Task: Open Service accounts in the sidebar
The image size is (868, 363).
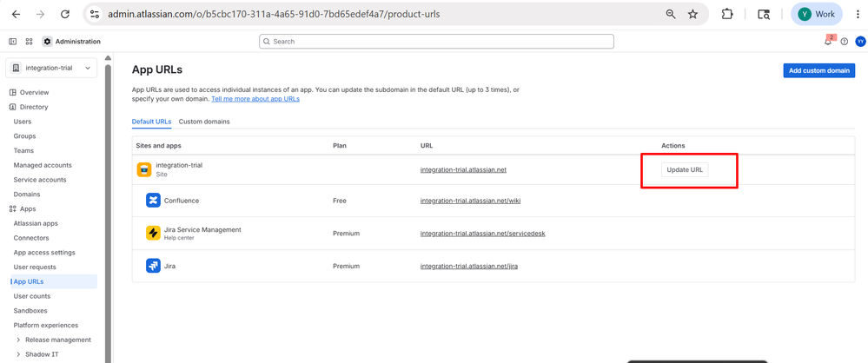Action: (40, 180)
